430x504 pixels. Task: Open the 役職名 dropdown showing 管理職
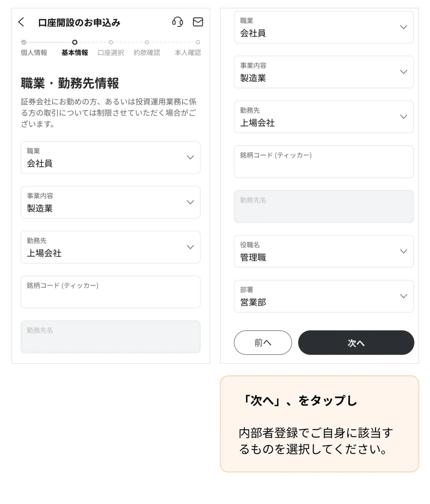click(x=324, y=251)
